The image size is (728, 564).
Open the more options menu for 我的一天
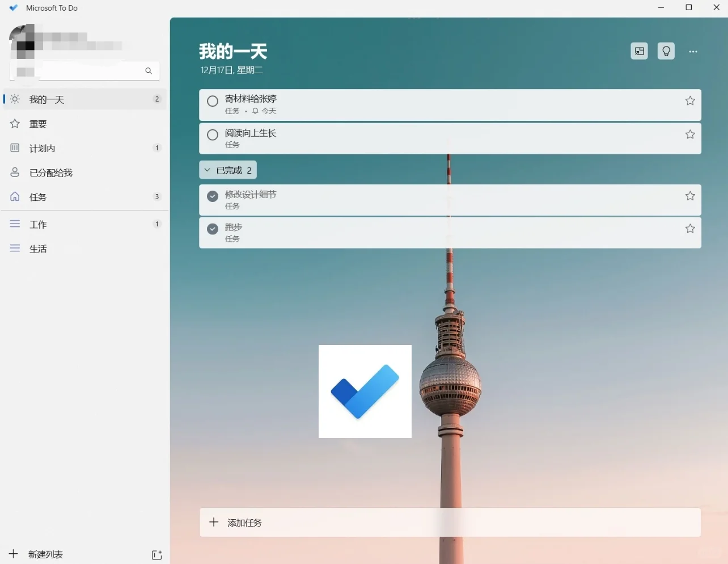tap(693, 51)
